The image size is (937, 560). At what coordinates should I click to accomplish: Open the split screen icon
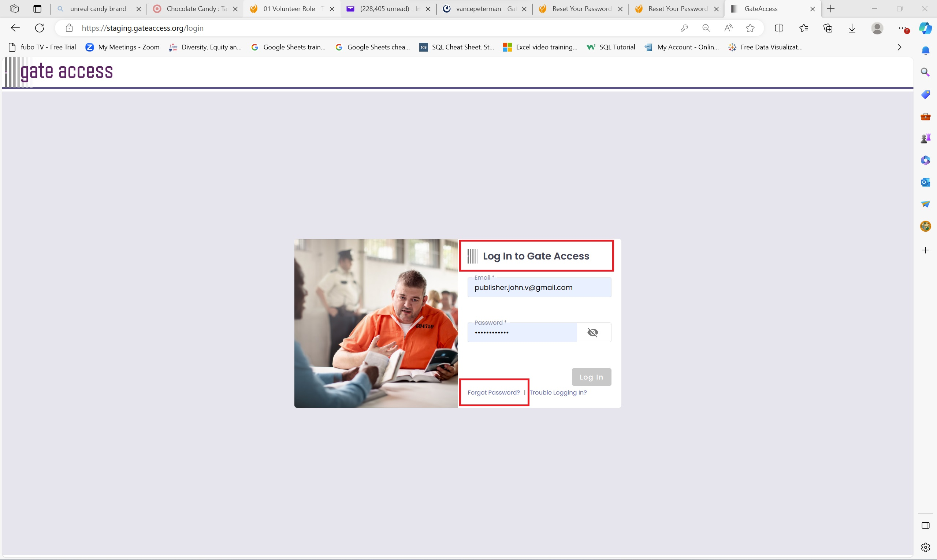pyautogui.click(x=779, y=28)
